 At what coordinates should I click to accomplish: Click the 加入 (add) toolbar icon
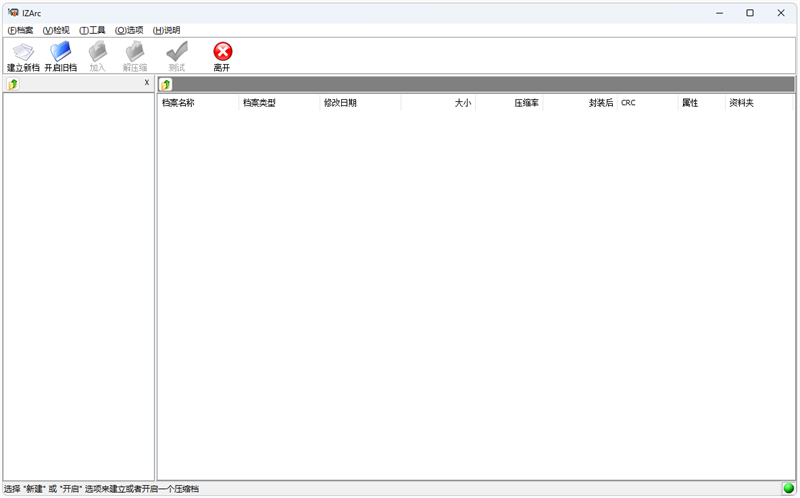[97, 52]
